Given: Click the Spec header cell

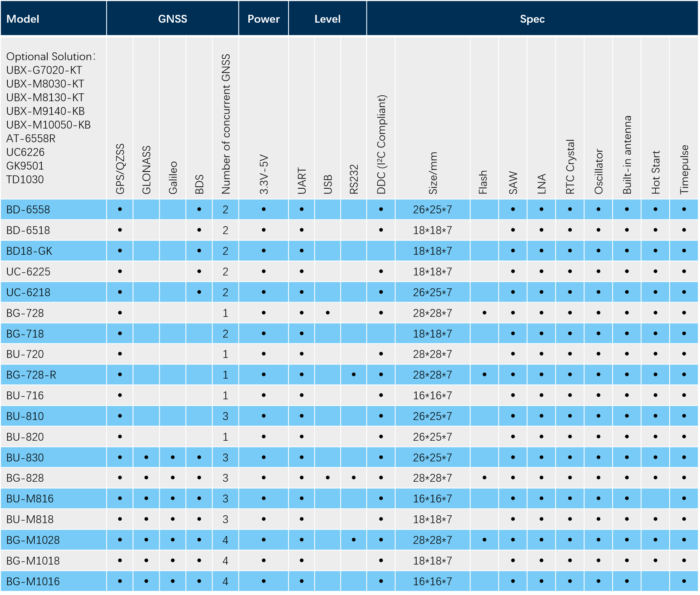Looking at the screenshot, I should (532, 18).
